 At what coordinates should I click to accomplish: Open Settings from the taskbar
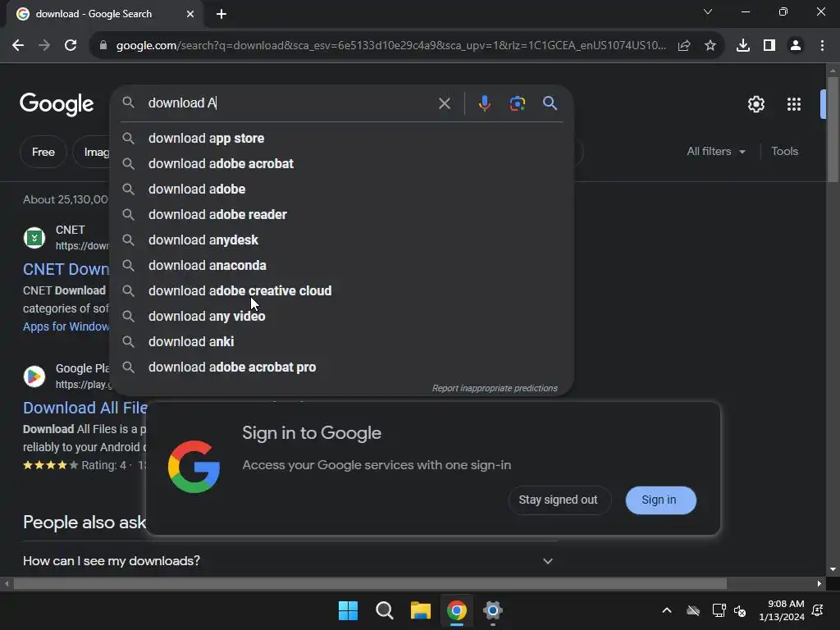point(493,610)
